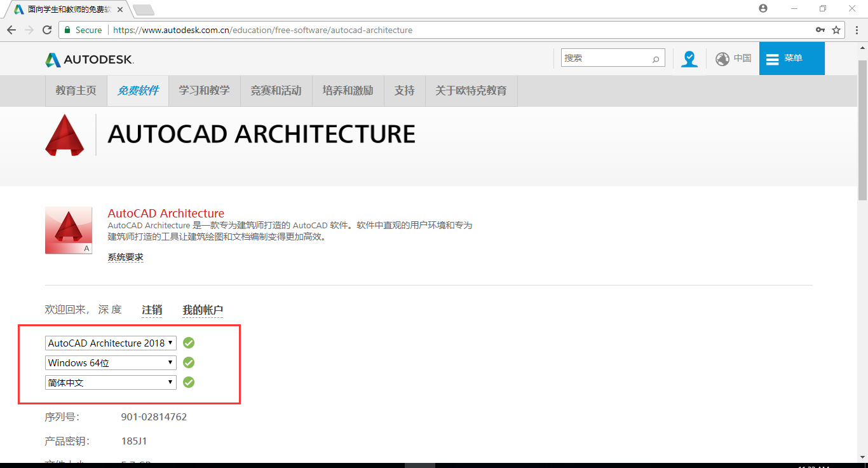Open the 免费软件 nav item
868x468 pixels.
click(138, 91)
